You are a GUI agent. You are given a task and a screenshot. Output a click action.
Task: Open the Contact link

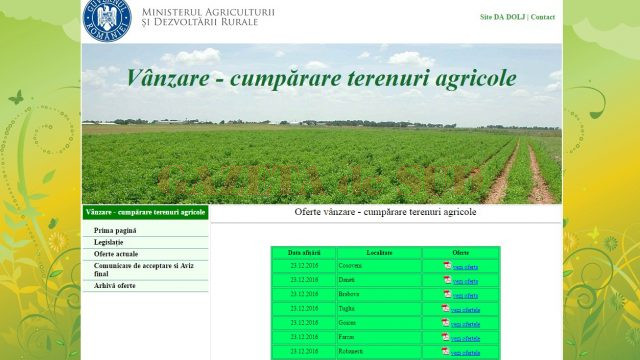point(542,17)
